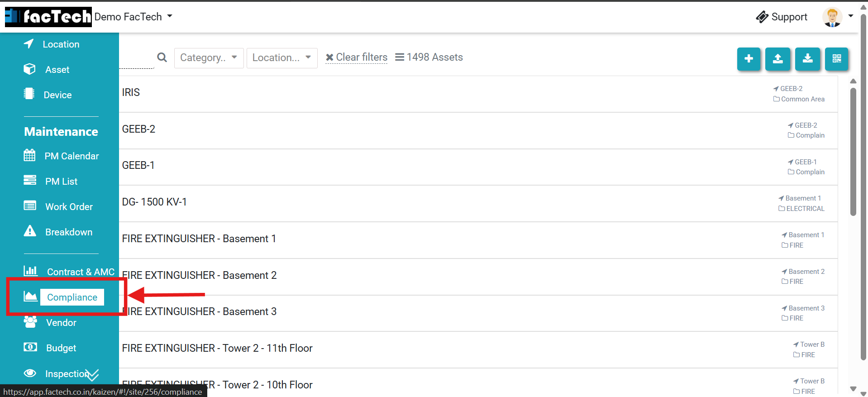Go to Work Order in sidebar
The width and height of the screenshot is (868, 397).
point(69,207)
